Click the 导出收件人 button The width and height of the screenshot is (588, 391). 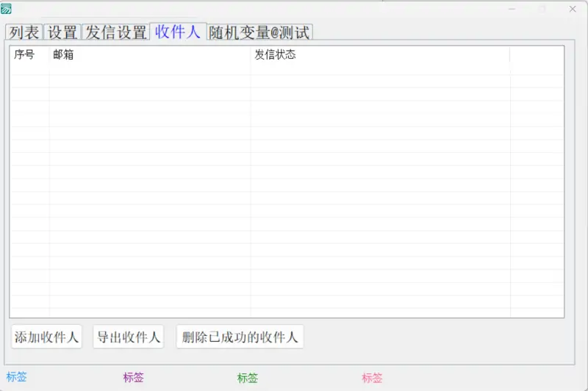(129, 337)
